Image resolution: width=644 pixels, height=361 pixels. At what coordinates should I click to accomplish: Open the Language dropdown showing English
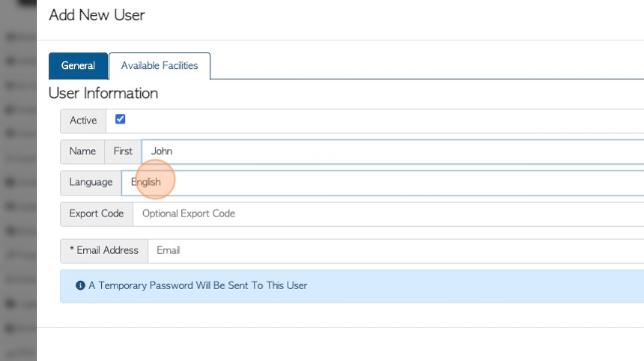pyautogui.click(x=383, y=183)
